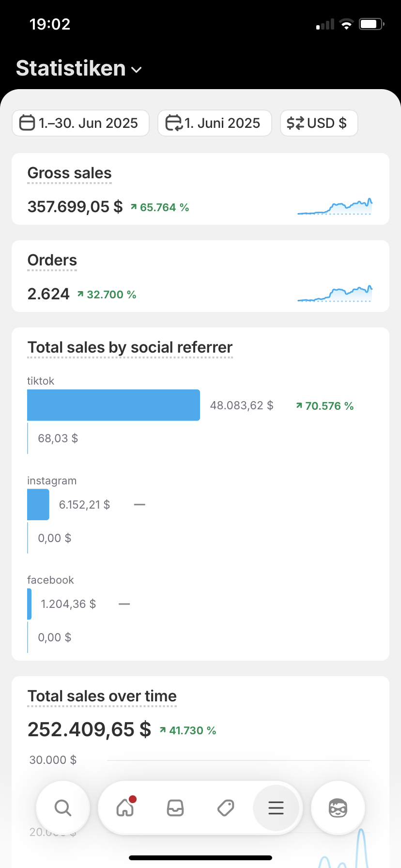The height and width of the screenshot is (868, 401).
Task: Open the Orders metric heading
Action: 52,260
